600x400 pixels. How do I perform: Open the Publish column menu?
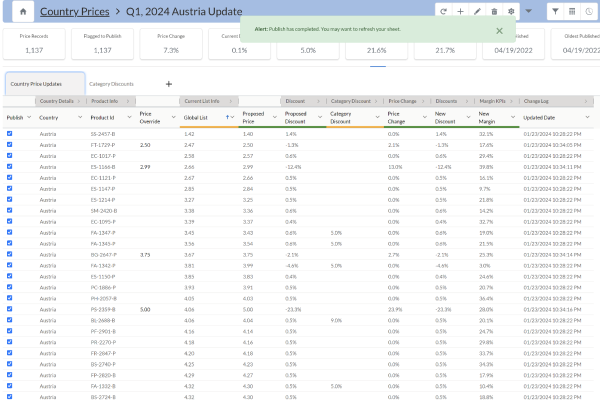tap(29, 117)
